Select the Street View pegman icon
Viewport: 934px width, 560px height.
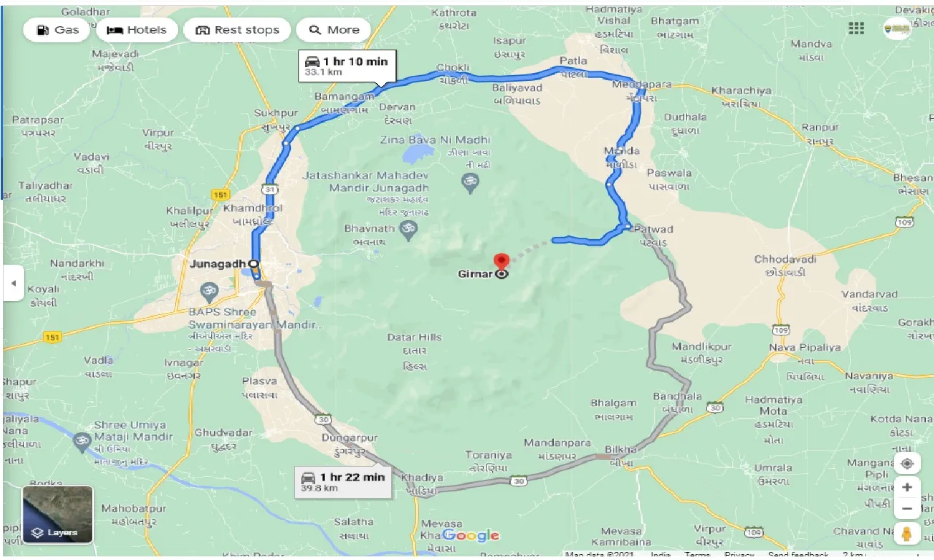click(x=907, y=534)
